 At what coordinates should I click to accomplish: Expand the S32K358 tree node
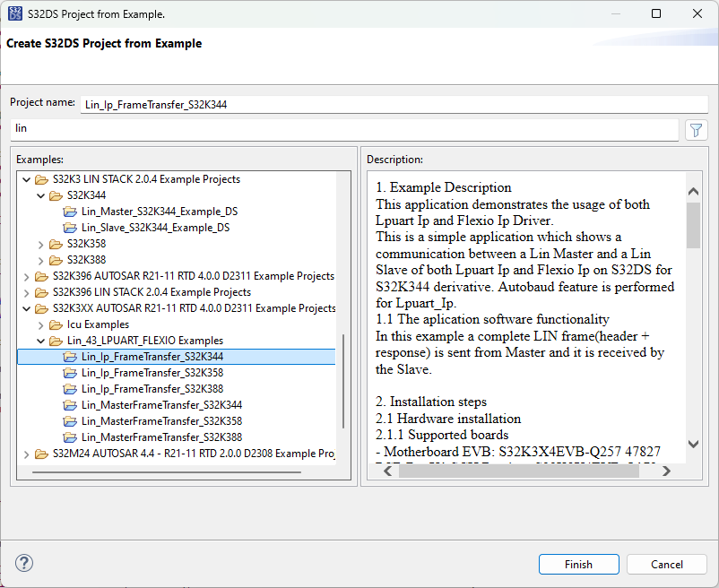point(40,243)
